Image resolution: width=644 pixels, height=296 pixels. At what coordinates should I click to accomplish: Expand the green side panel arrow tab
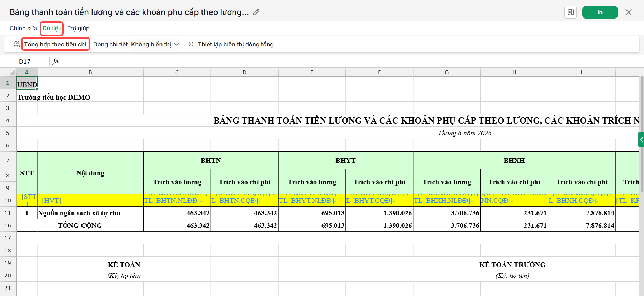[x=641, y=140]
